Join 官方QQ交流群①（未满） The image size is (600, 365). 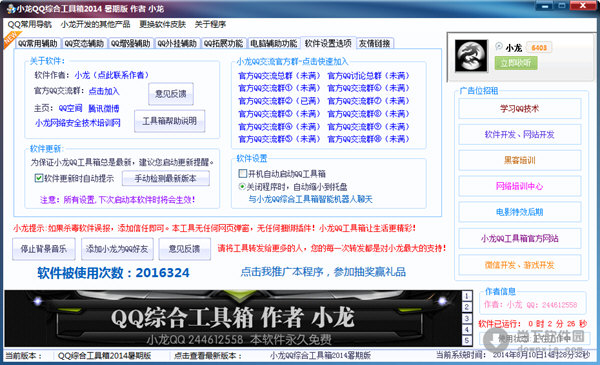(279, 88)
